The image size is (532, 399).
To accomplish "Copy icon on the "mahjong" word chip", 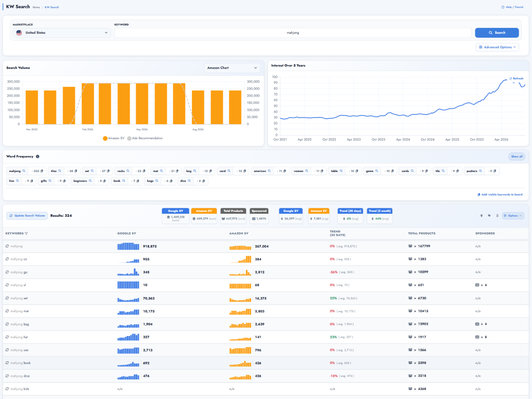I will [x=43, y=171].
